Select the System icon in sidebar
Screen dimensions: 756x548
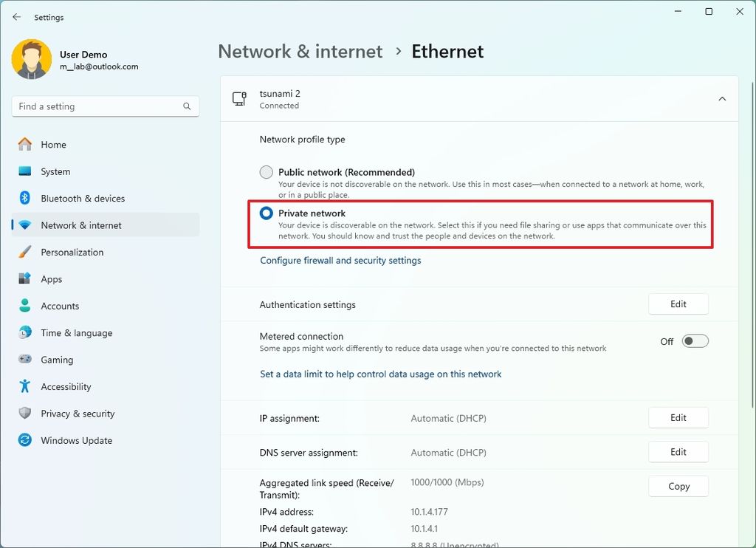tap(26, 171)
